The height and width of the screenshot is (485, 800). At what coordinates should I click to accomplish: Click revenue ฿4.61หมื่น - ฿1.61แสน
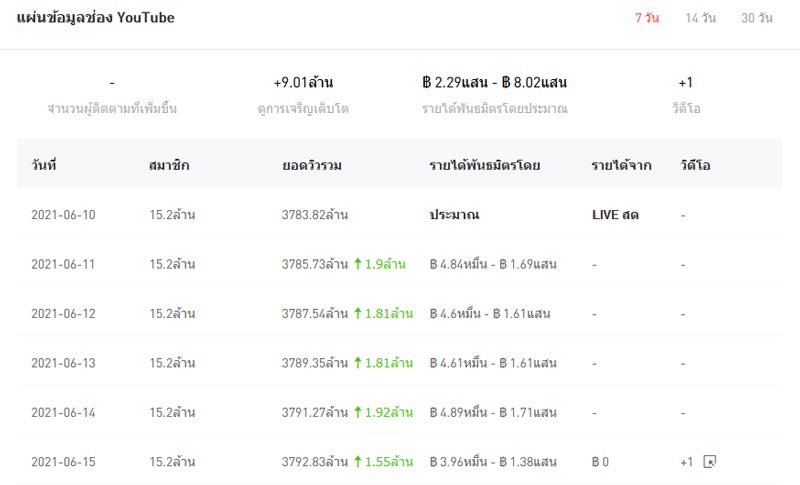[x=493, y=363]
